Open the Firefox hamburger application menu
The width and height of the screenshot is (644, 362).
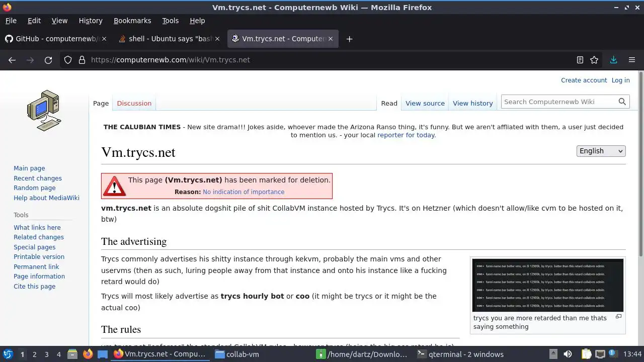632,60
